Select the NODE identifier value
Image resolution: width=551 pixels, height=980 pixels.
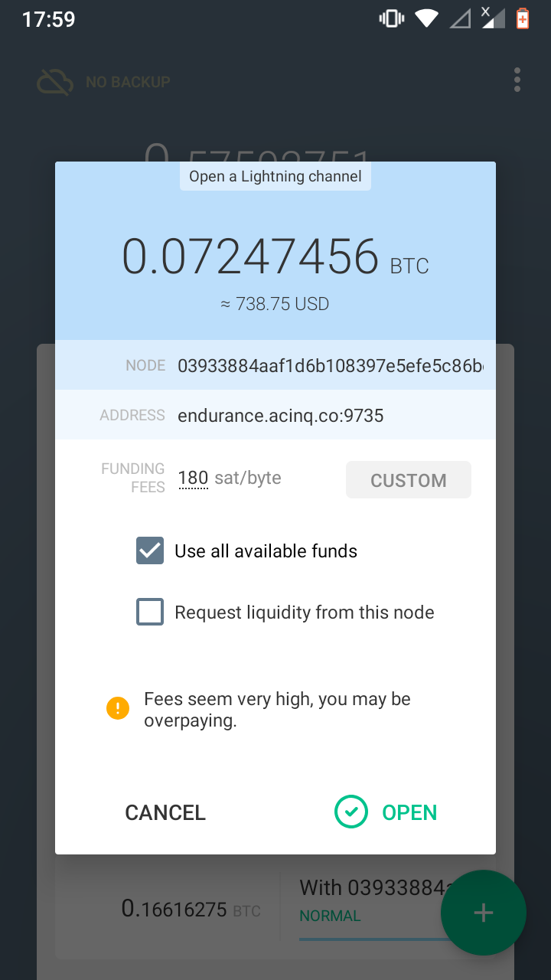329,365
